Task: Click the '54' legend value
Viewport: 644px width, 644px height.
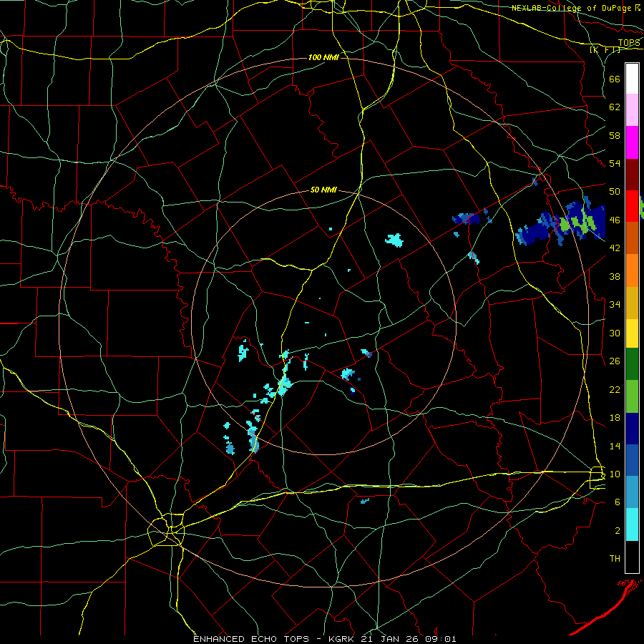Action: 615,163
